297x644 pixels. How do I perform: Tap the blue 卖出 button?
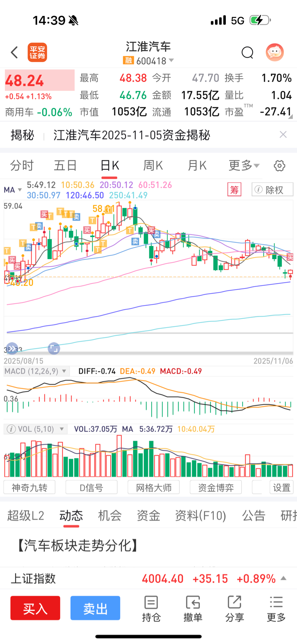pyautogui.click(x=95, y=608)
